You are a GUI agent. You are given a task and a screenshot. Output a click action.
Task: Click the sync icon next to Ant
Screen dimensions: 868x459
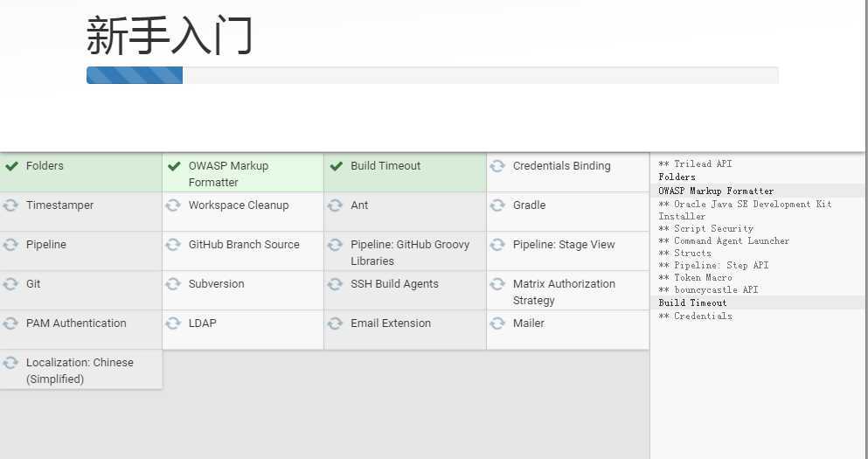point(335,205)
